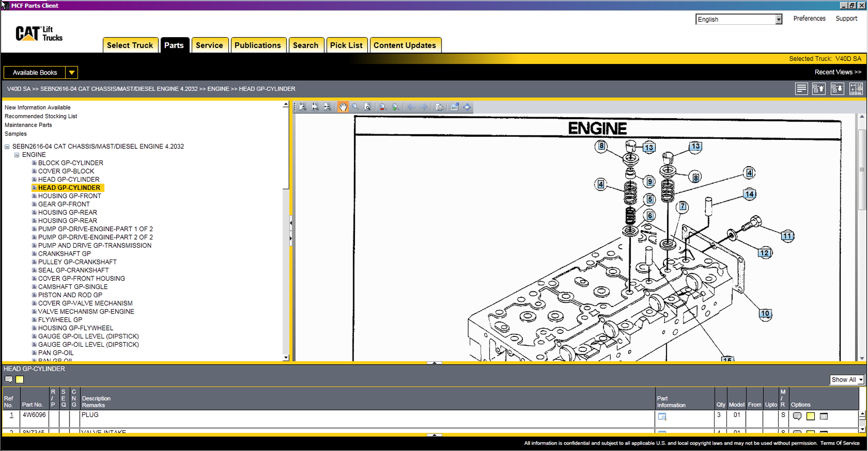Open the Preferences link
This screenshot has height=451, width=868.
pos(809,19)
